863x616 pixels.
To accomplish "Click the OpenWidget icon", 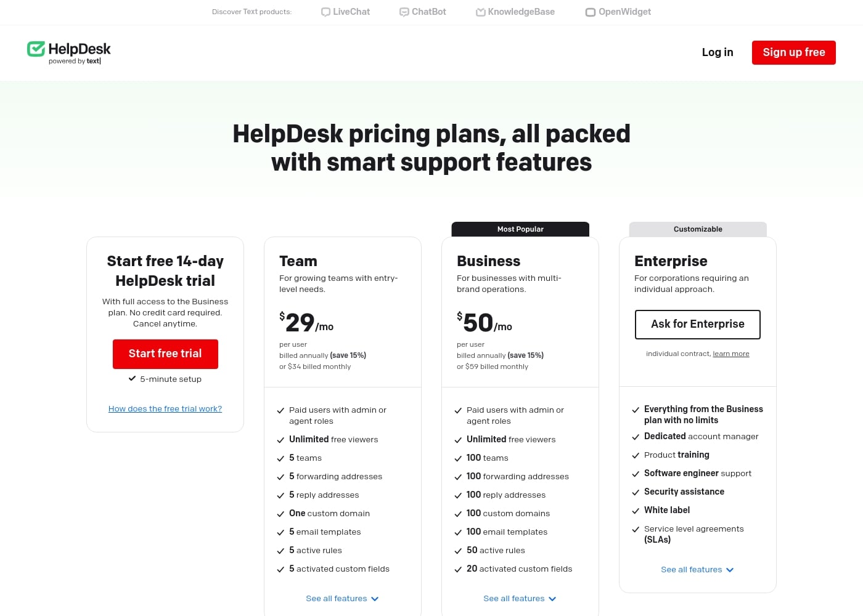I will pos(590,12).
